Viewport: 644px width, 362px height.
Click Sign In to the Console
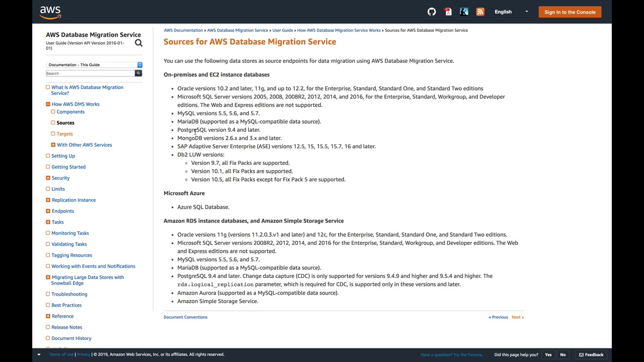click(x=570, y=12)
